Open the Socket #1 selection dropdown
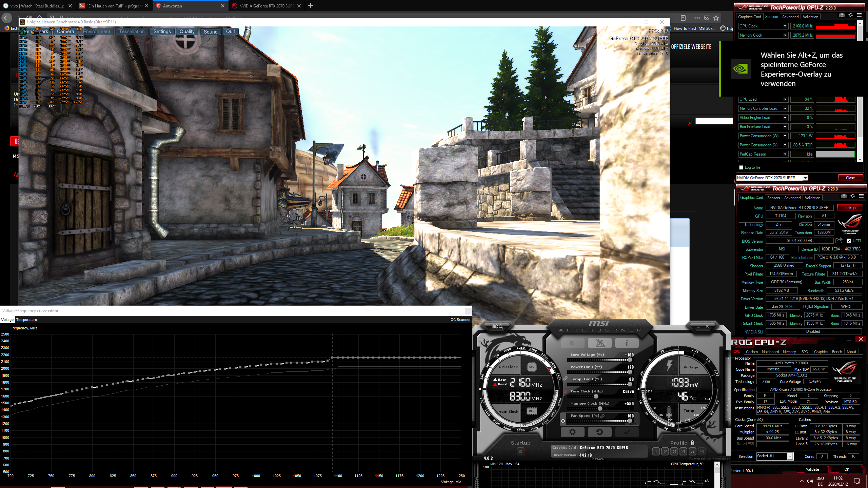The width and height of the screenshot is (868, 488). (790, 456)
